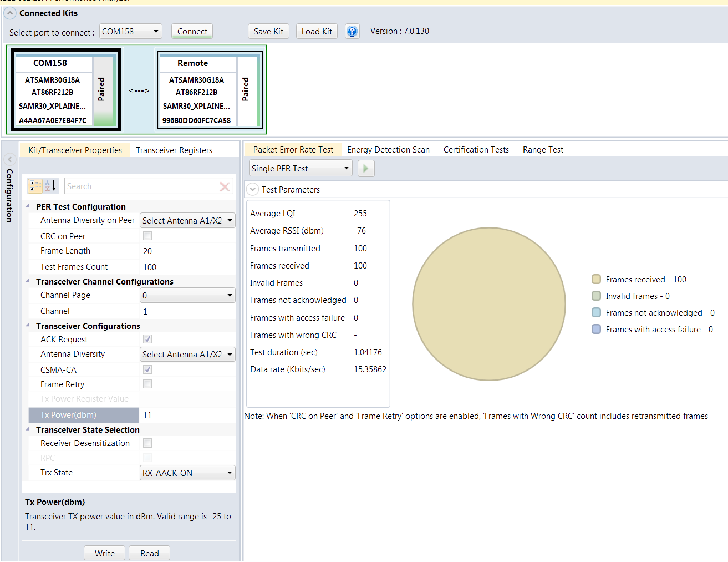Switch properties to the categorized view icon
This screenshot has height=562, width=728.
pyautogui.click(x=35, y=186)
